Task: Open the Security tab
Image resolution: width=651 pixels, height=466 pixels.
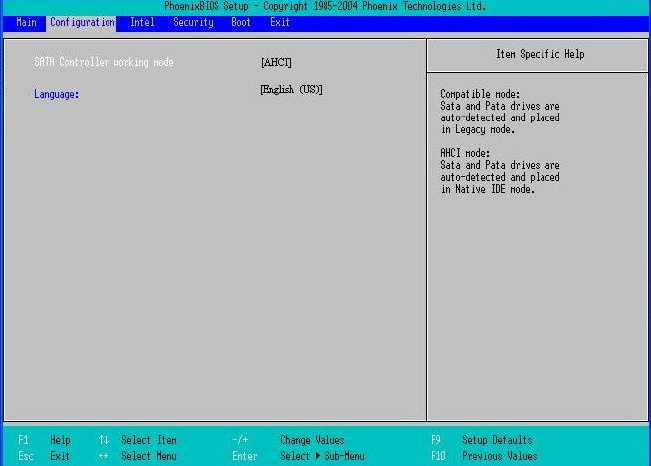Action: pyautogui.click(x=193, y=22)
